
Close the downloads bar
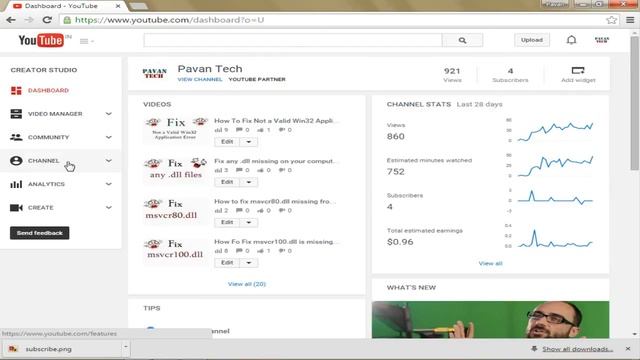point(628,349)
